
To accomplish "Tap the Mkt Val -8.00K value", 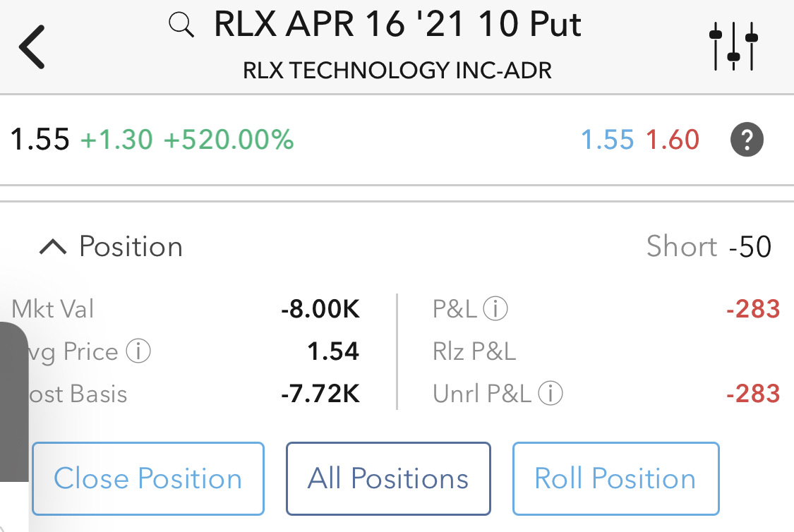I will [320, 309].
